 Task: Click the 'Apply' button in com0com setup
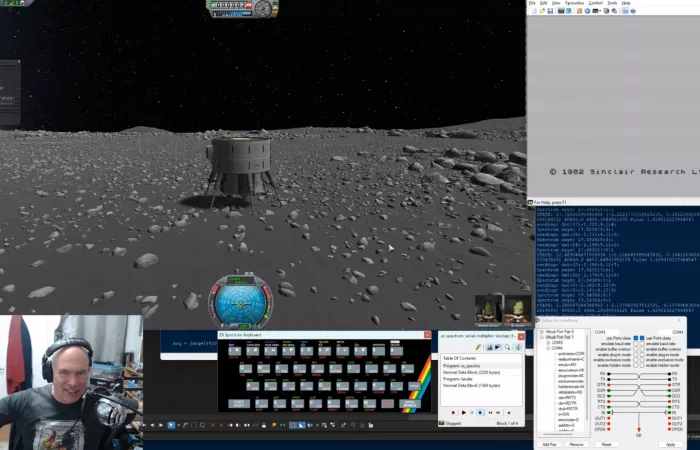tap(671, 444)
